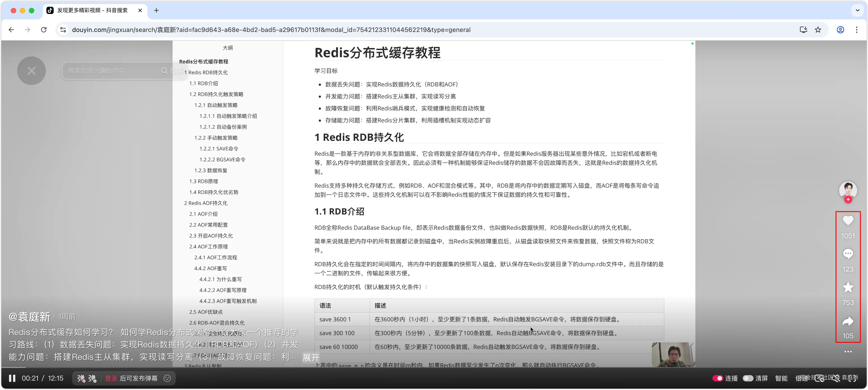Go forward in browser history
The height and width of the screenshot is (390, 868).
tap(27, 30)
